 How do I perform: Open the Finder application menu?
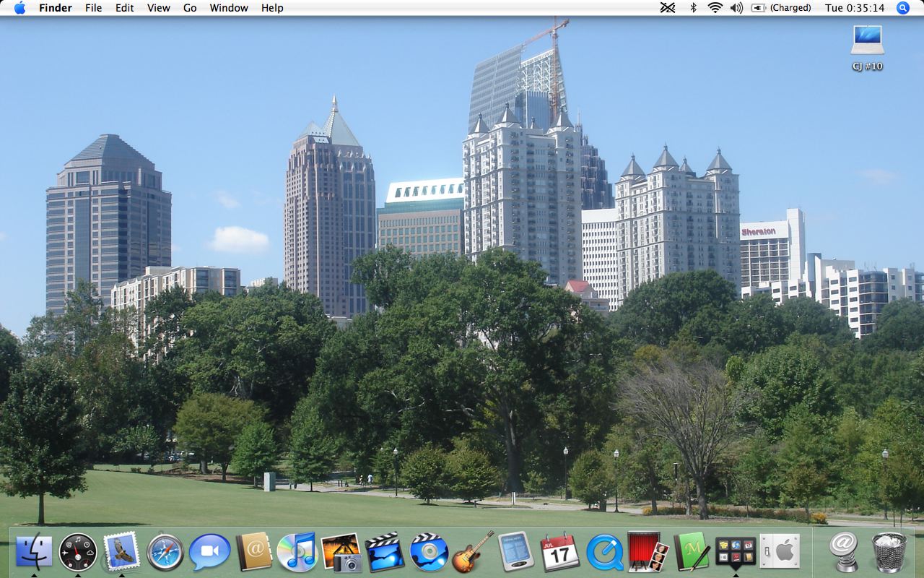(x=55, y=8)
